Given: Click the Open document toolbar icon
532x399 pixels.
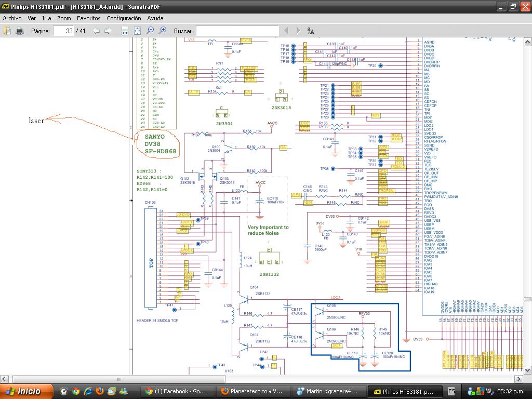Looking at the screenshot, I should click(x=7, y=31).
